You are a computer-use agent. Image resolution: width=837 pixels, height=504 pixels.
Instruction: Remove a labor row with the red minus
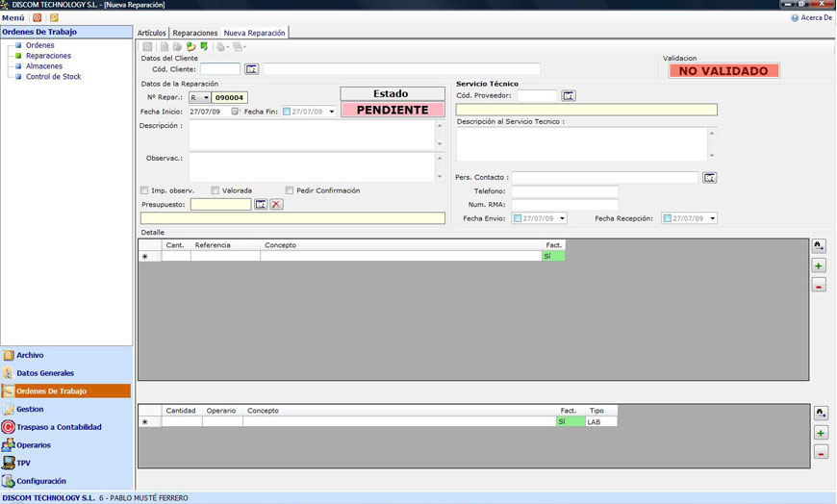(821, 452)
